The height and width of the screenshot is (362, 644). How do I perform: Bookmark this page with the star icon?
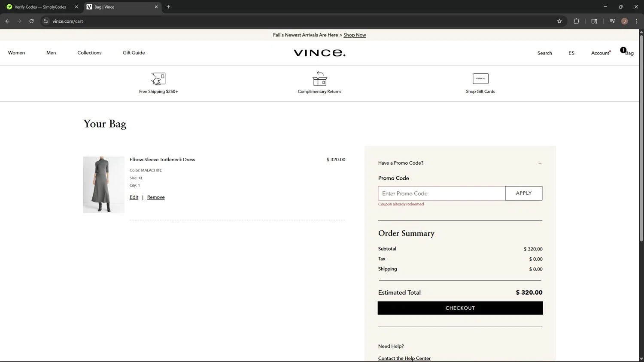559,21
